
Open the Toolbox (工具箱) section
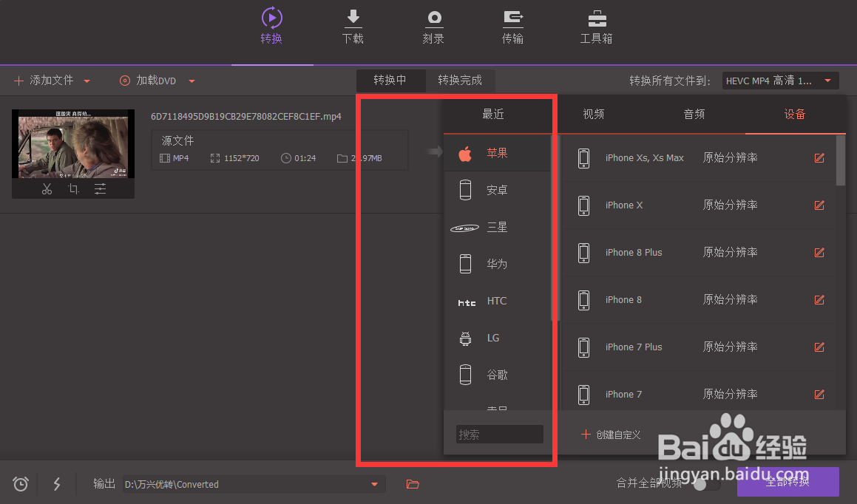coord(596,26)
